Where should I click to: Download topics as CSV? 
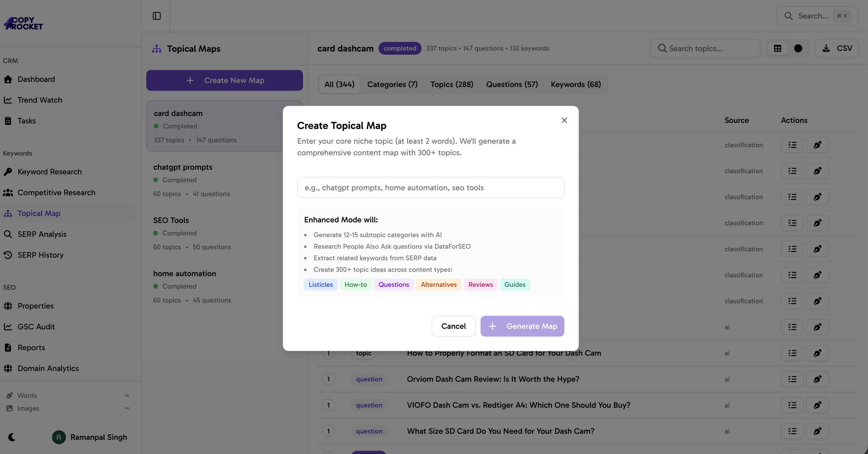coord(837,49)
